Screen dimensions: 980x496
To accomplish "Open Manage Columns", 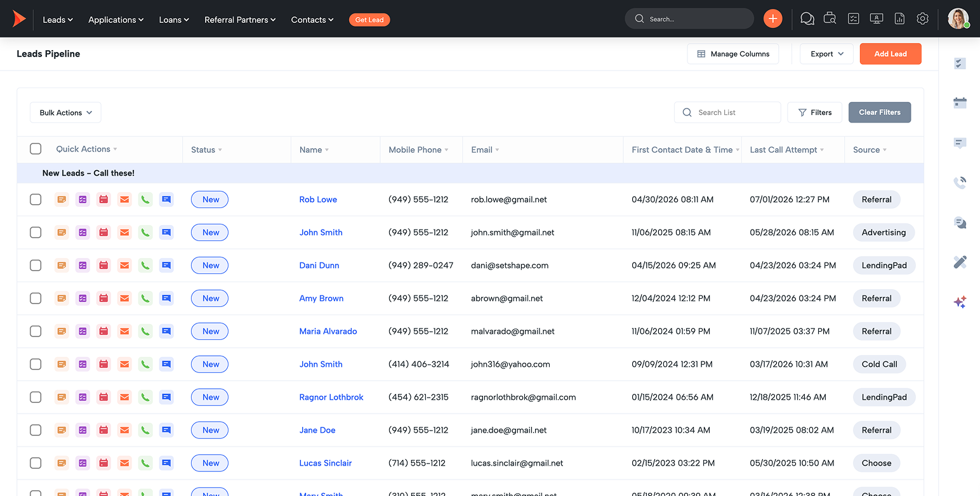I will point(733,54).
